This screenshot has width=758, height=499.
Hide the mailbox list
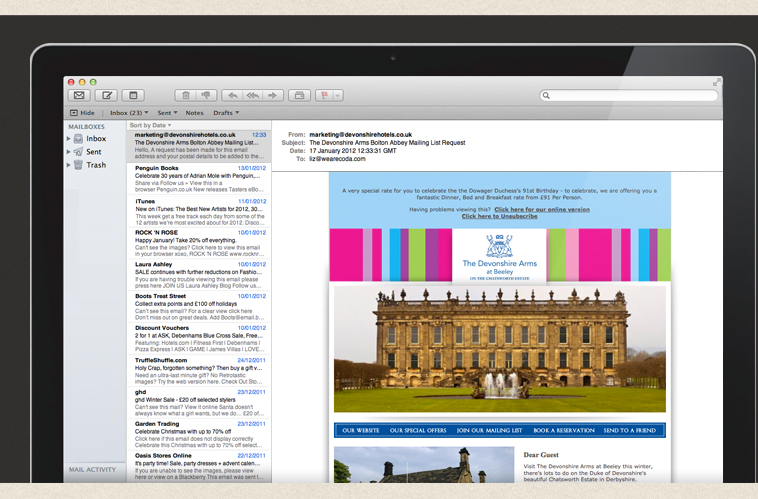(x=83, y=113)
